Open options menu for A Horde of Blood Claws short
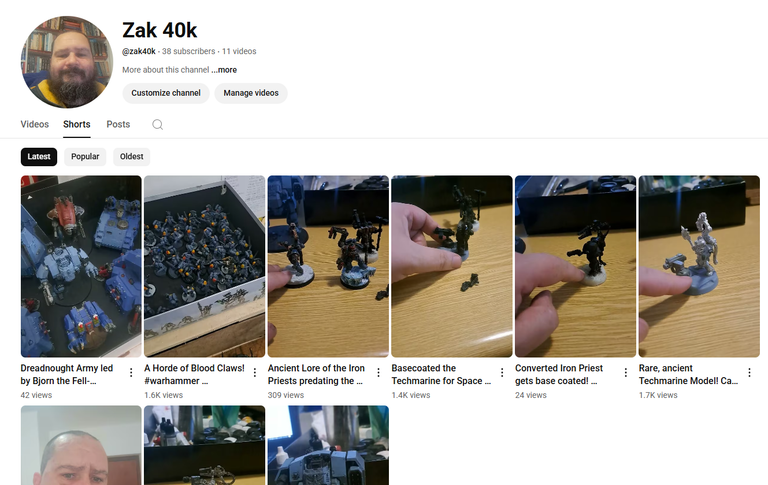This screenshot has height=485, width=768. (255, 373)
